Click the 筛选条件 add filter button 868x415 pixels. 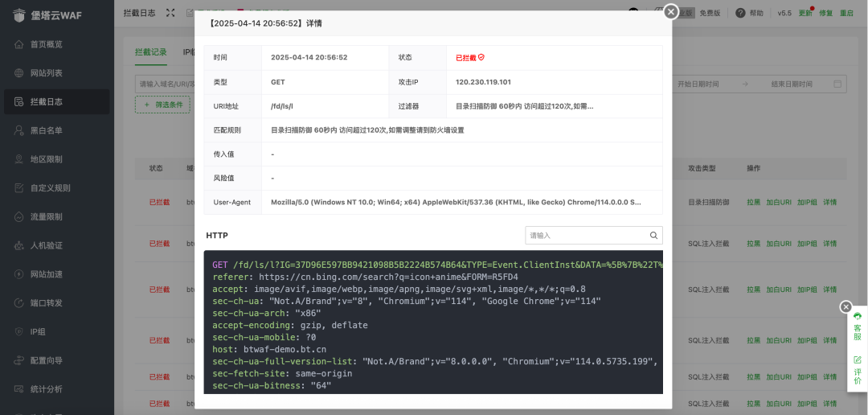click(x=162, y=105)
